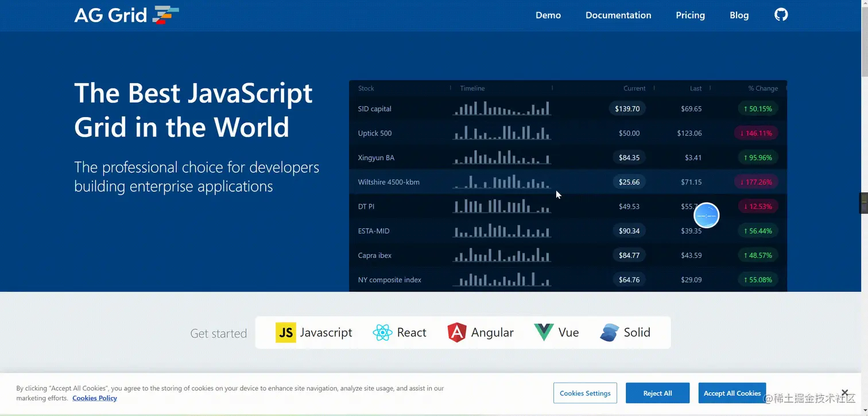
Task: Click the $123.06 last price cell
Action: point(689,133)
